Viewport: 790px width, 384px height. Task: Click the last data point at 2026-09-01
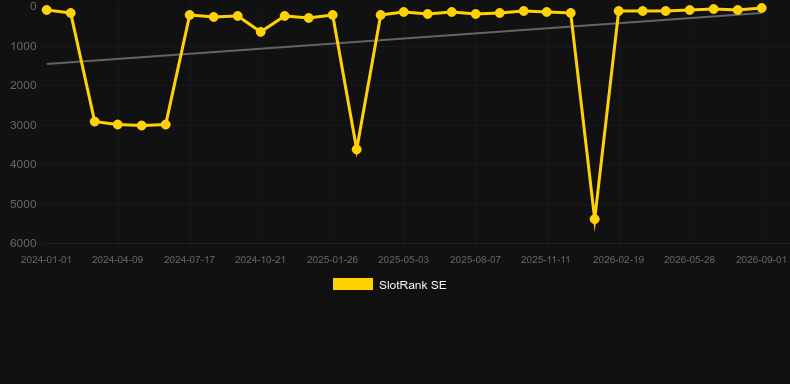point(761,8)
